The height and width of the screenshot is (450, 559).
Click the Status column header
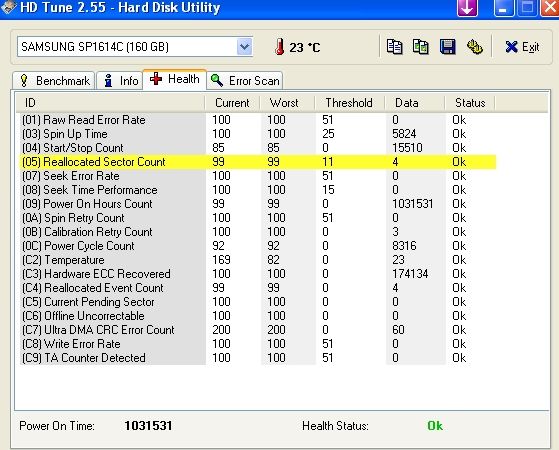click(470, 103)
